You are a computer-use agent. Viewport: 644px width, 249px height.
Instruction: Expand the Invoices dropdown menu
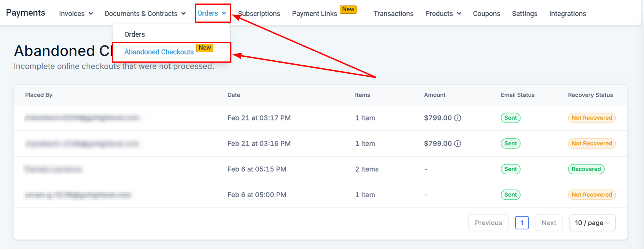pos(76,14)
